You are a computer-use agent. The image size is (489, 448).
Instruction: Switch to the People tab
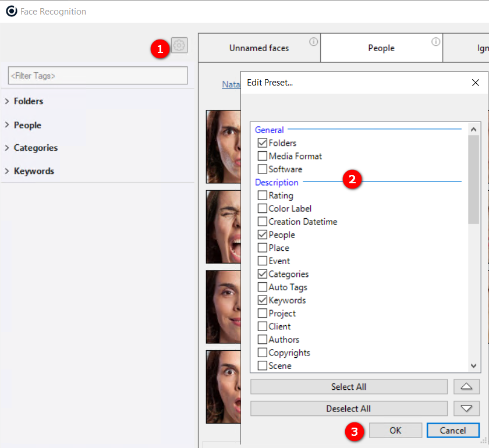pyautogui.click(x=381, y=48)
